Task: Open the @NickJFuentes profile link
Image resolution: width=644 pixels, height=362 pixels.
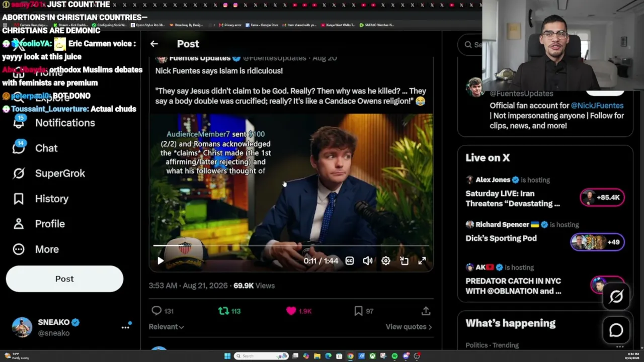Action: pyautogui.click(x=597, y=106)
